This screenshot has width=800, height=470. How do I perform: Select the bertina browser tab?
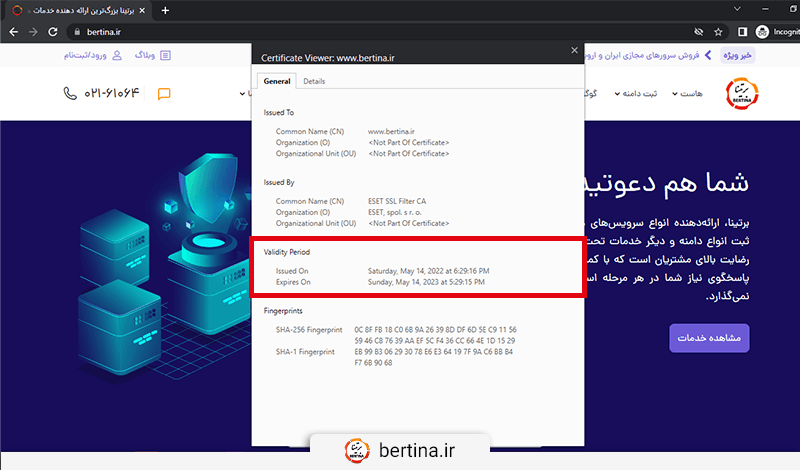click(x=79, y=10)
